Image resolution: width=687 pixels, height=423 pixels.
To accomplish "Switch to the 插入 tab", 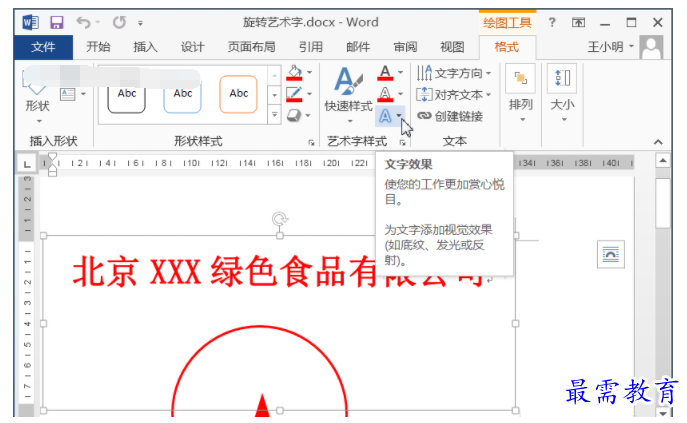I will tap(145, 47).
